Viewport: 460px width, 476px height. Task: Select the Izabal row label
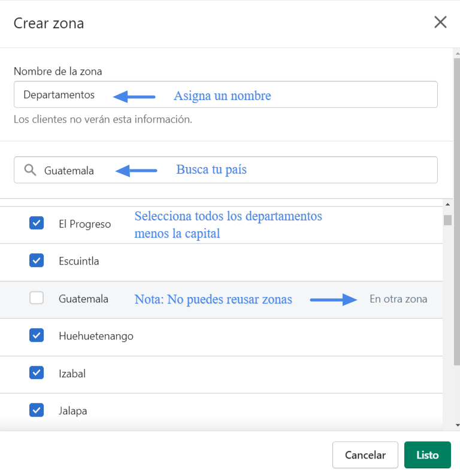click(72, 374)
